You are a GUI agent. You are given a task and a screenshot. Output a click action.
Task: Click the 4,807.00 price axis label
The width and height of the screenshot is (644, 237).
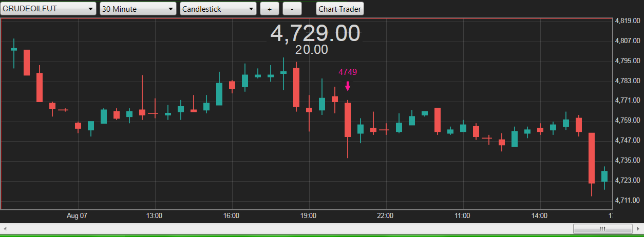pos(627,41)
